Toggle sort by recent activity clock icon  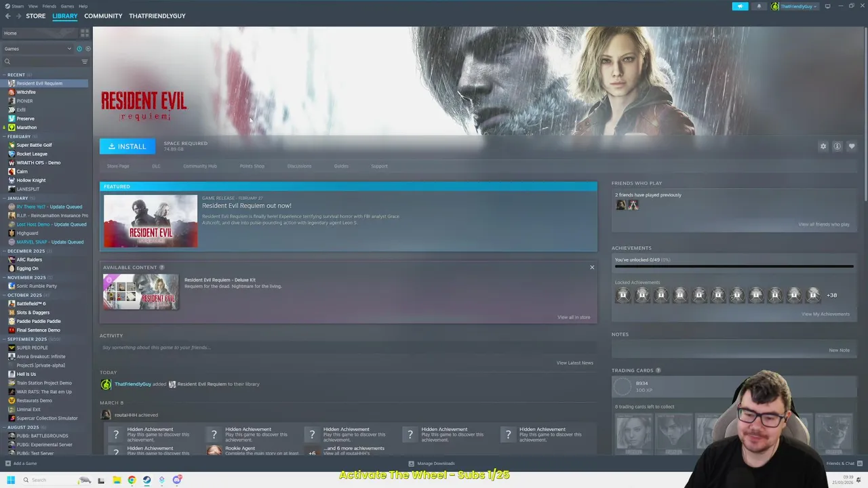[x=79, y=49]
